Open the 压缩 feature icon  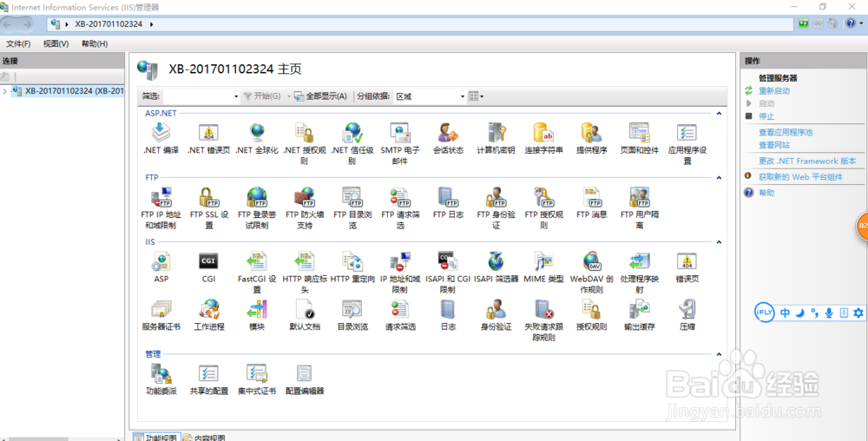[687, 315]
